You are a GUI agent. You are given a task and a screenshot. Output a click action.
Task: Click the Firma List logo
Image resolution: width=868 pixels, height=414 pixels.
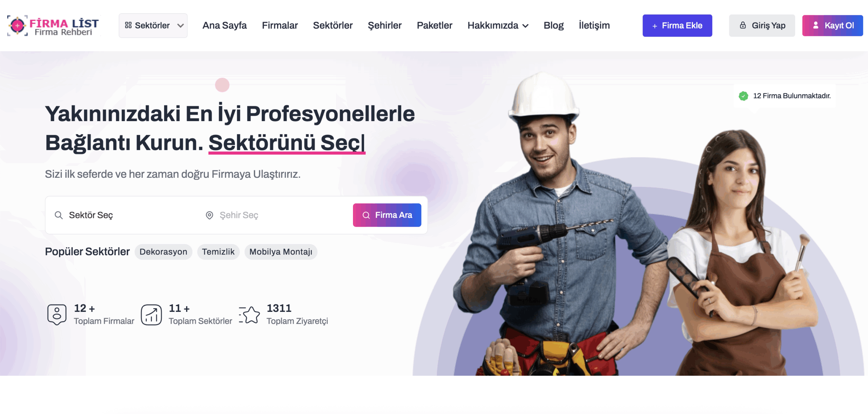tap(53, 25)
